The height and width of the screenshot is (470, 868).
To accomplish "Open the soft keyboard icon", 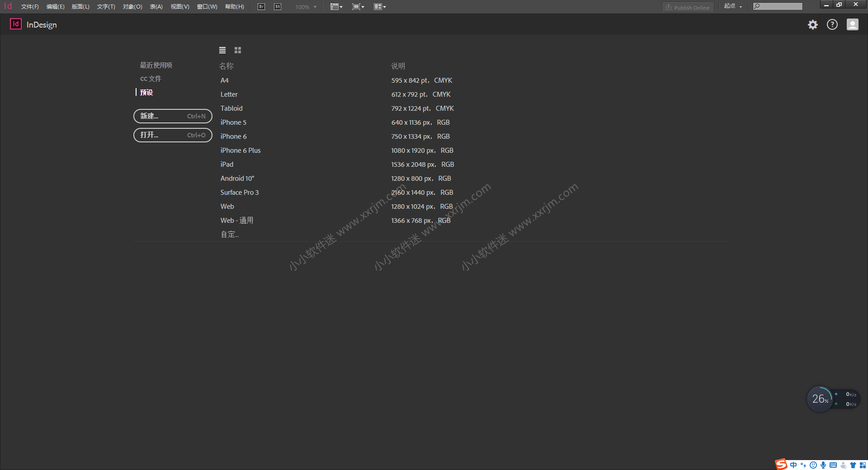I will [833, 465].
